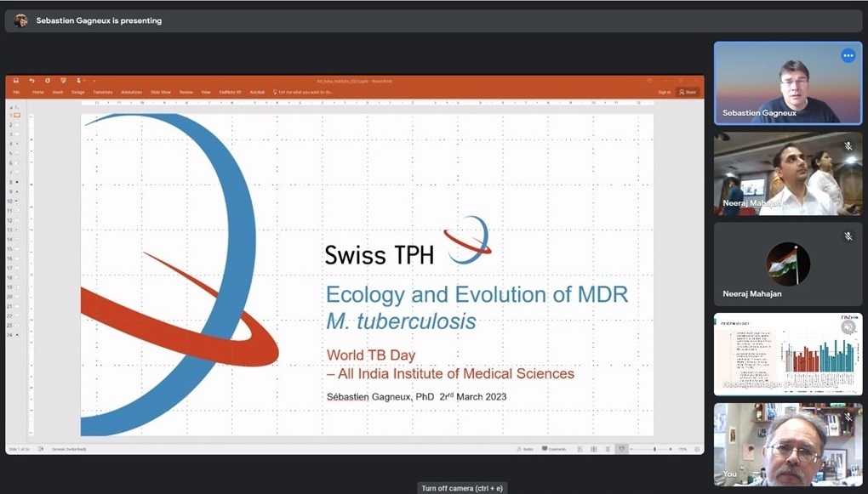Select the View ribbon tab
The image size is (868, 494).
pyautogui.click(x=206, y=93)
